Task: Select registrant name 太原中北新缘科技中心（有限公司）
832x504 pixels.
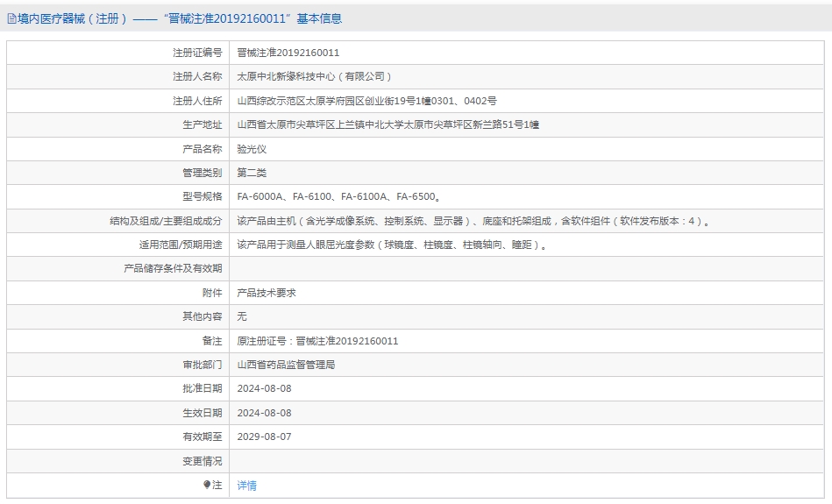Action: click(315, 76)
